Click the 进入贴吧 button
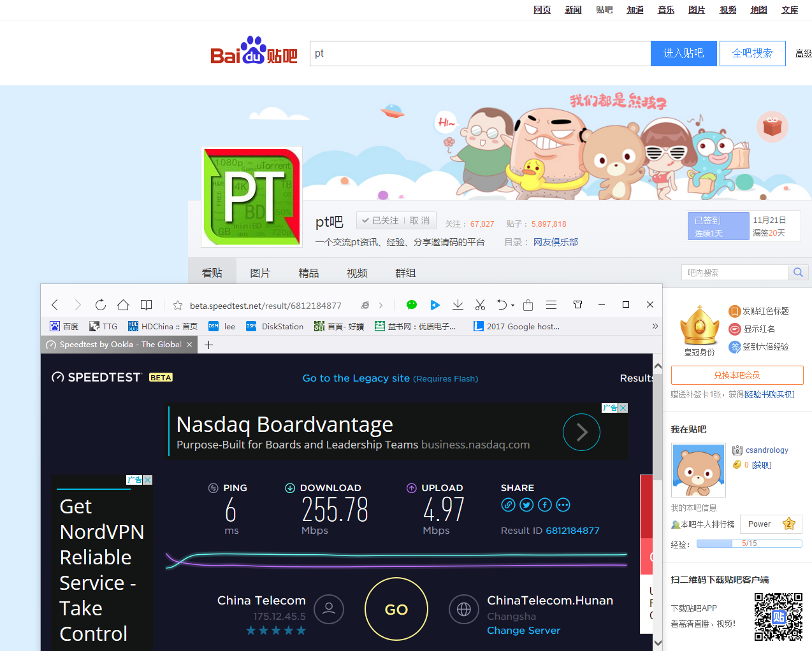812x651 pixels. [684, 54]
